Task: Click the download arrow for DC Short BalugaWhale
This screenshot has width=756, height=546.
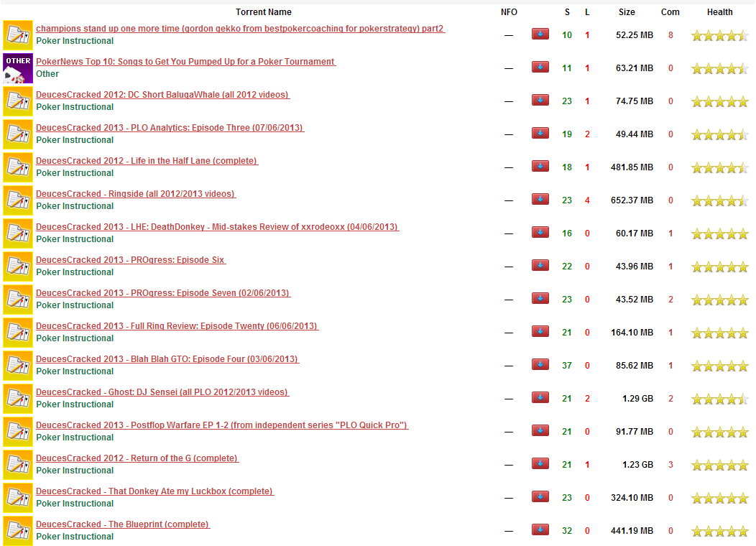Action: coord(540,100)
